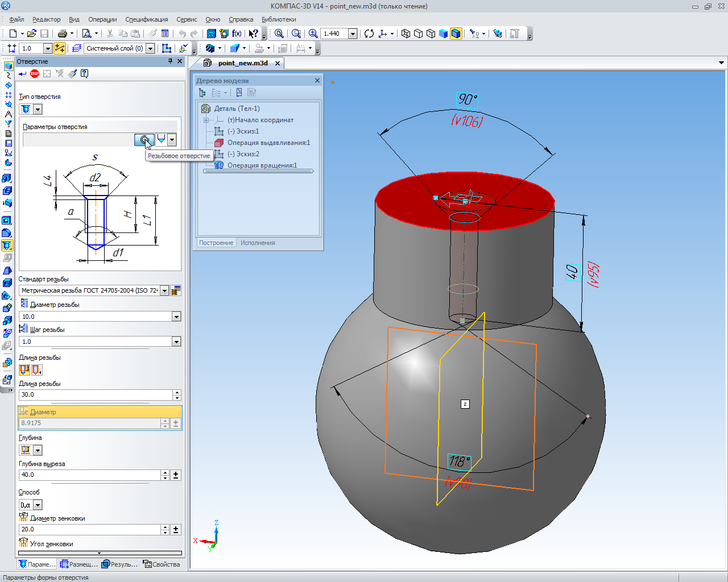Open help for the Hole command
This screenshot has width=728, height=582.
pyautogui.click(x=85, y=73)
